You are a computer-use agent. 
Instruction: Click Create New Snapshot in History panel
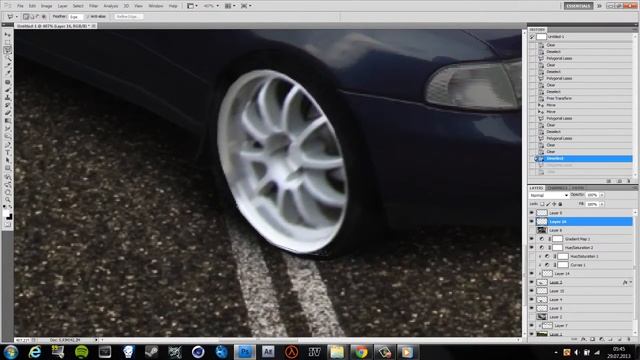click(620, 181)
